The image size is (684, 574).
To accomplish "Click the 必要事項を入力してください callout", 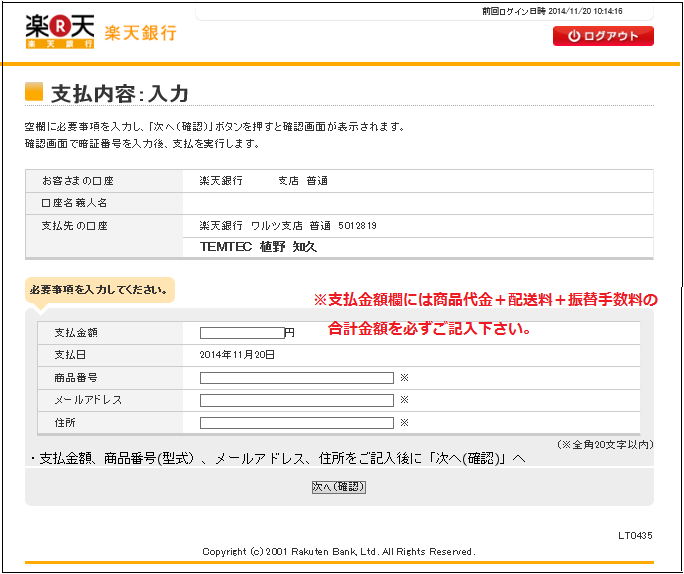I will [x=100, y=290].
